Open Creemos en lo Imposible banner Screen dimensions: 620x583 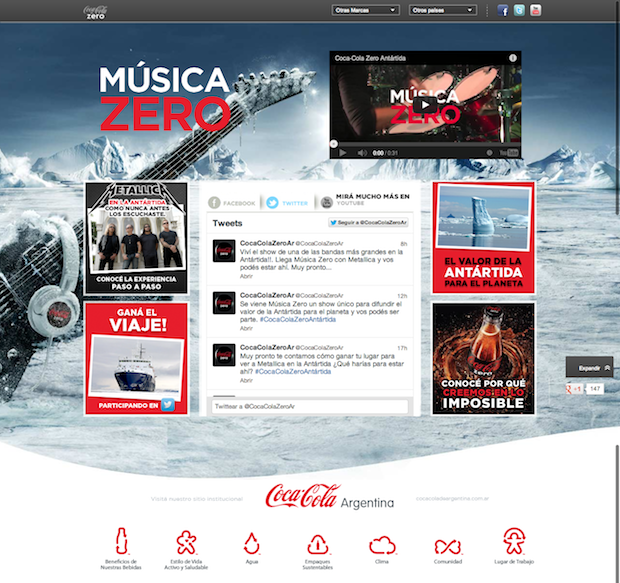tap(483, 359)
